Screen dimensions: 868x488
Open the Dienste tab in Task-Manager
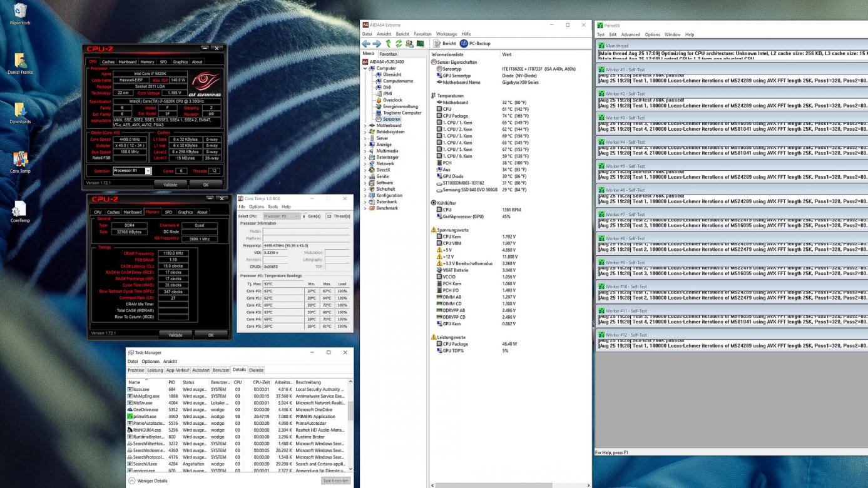tap(257, 370)
